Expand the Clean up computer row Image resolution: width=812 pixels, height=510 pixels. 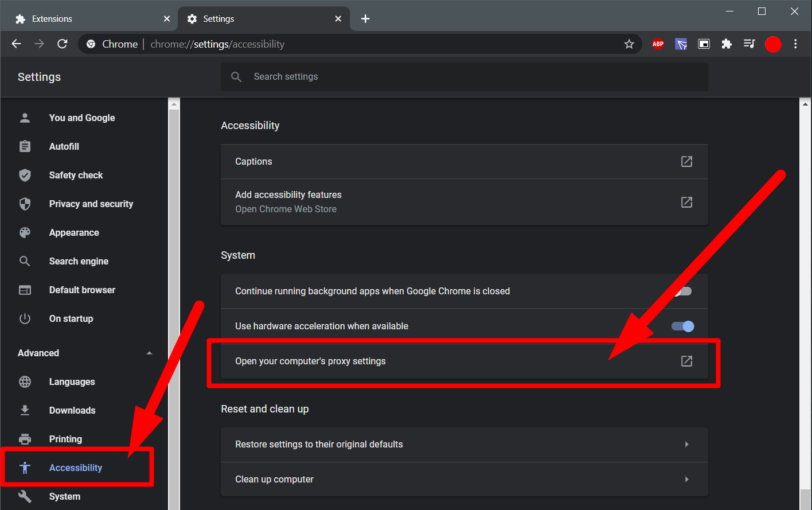click(x=686, y=479)
